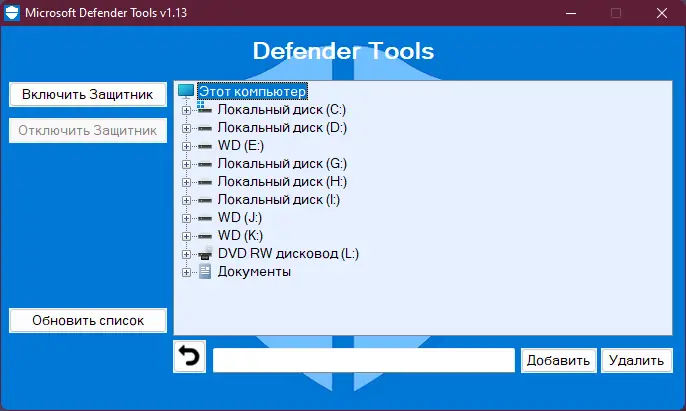Viewport: 686px width, 411px height.
Task: Click the This Computer monitor icon
Action: (186, 91)
